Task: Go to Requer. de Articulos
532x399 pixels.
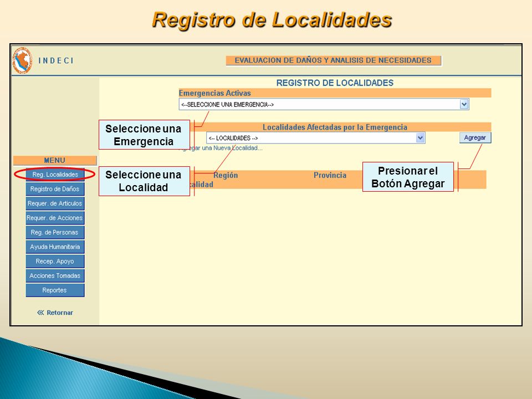Action: (x=55, y=203)
